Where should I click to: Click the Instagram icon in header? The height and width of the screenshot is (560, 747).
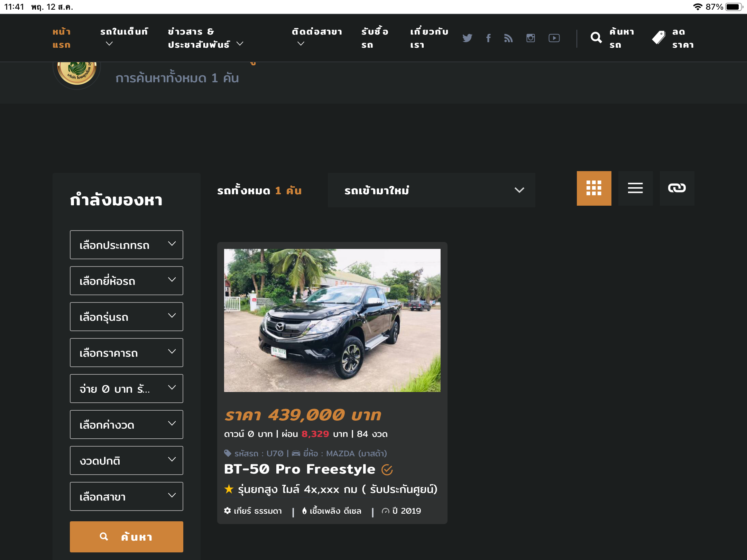tap(531, 38)
